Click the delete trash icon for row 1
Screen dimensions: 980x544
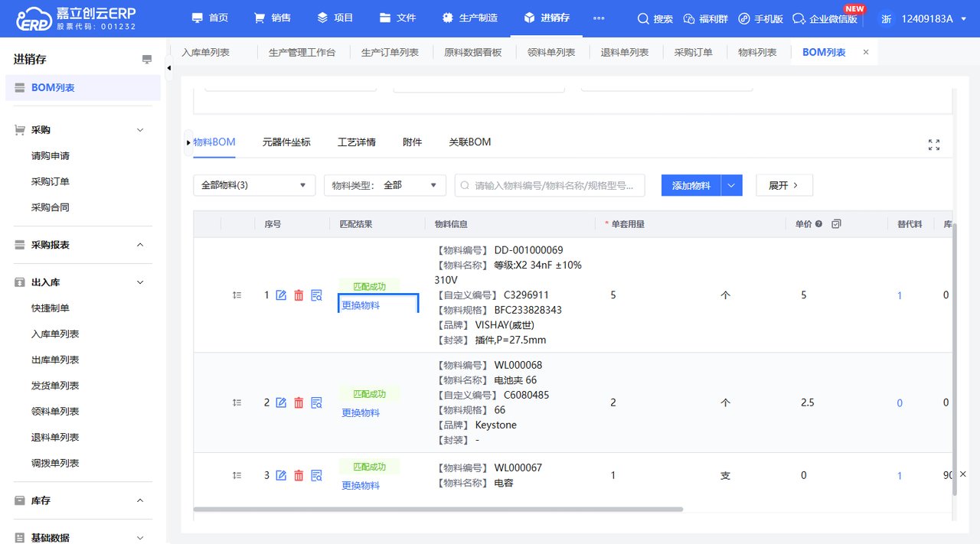tap(299, 295)
